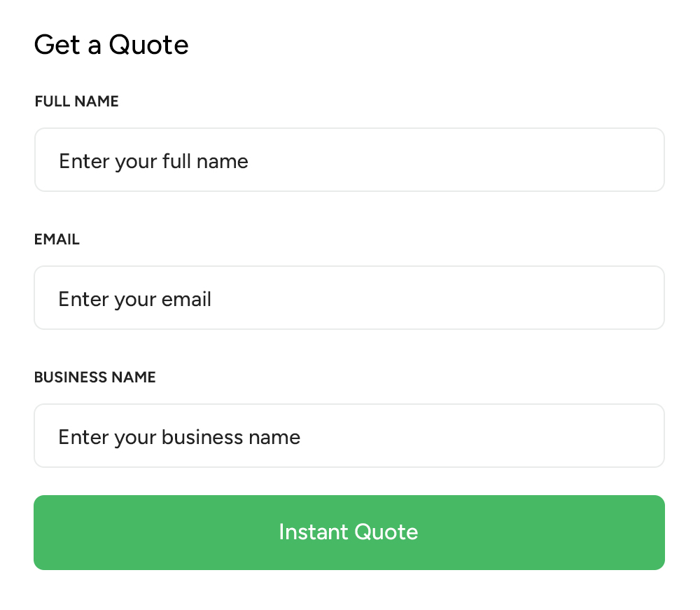Click the word Quote in the heading
This screenshot has height=610, width=700.
pyautogui.click(x=148, y=45)
